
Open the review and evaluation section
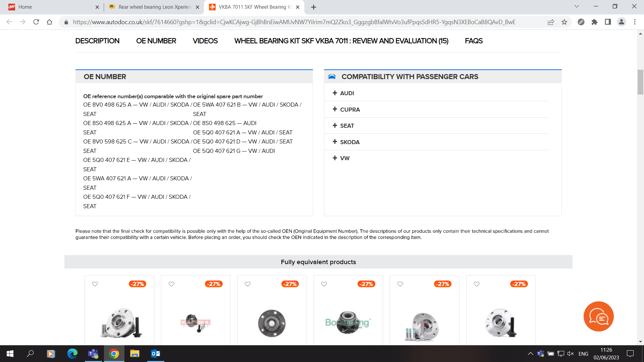click(x=341, y=41)
